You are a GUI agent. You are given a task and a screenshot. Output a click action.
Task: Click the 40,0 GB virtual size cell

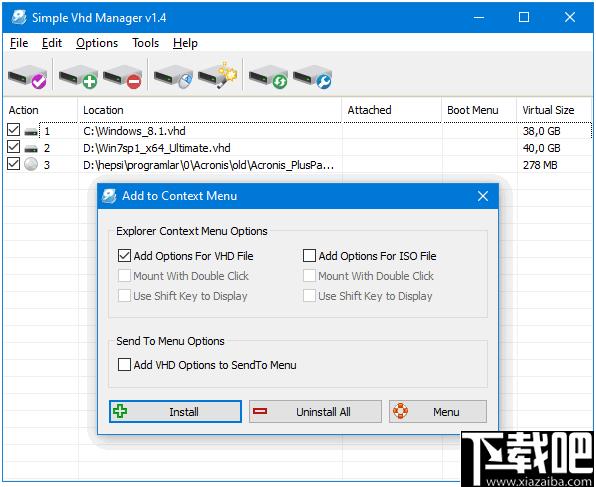point(541,148)
